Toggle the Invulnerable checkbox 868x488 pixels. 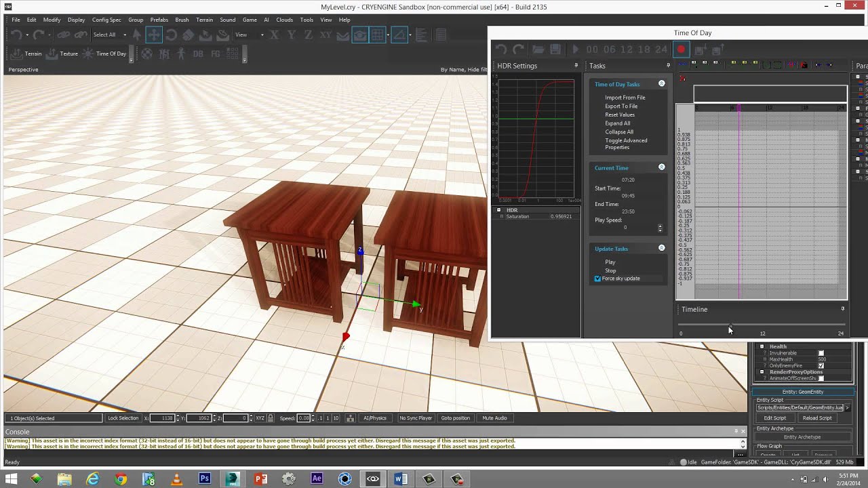tap(821, 353)
